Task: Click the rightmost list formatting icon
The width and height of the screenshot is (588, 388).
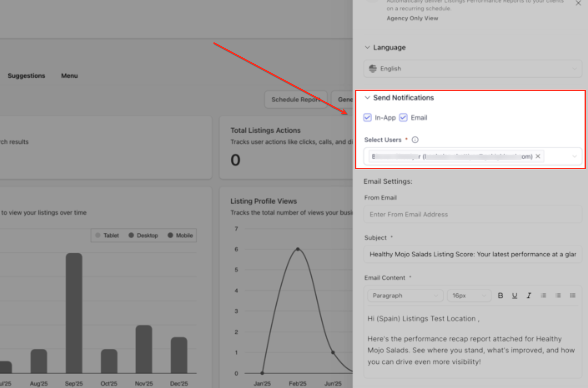Action: click(x=573, y=295)
